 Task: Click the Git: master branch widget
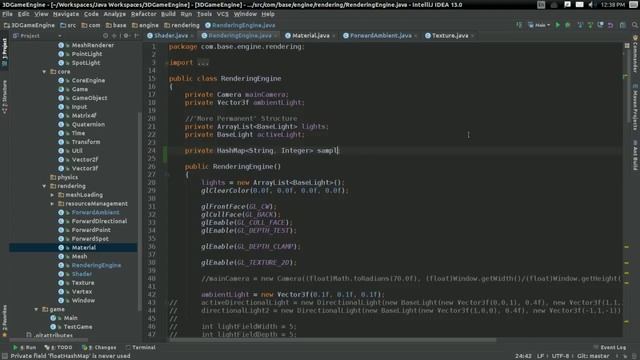point(593,356)
